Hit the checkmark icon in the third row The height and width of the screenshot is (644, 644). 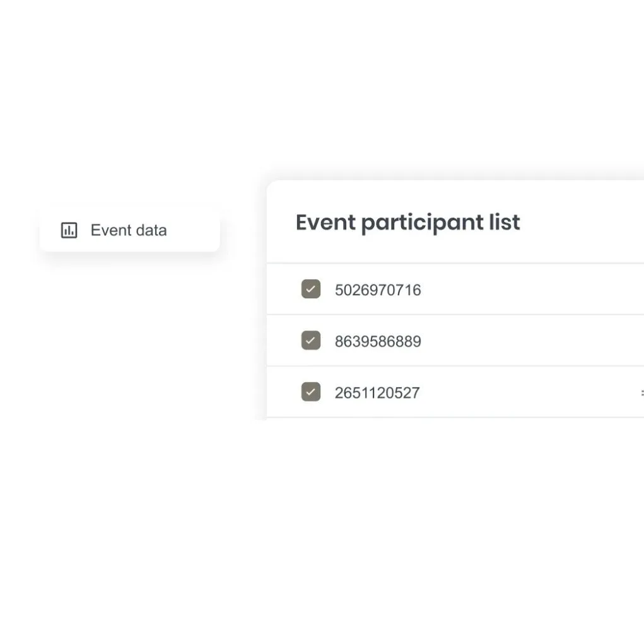(x=311, y=392)
